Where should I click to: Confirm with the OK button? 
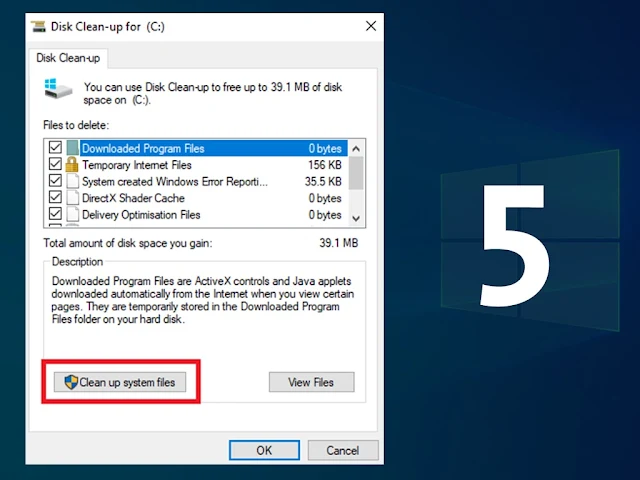[x=264, y=450]
